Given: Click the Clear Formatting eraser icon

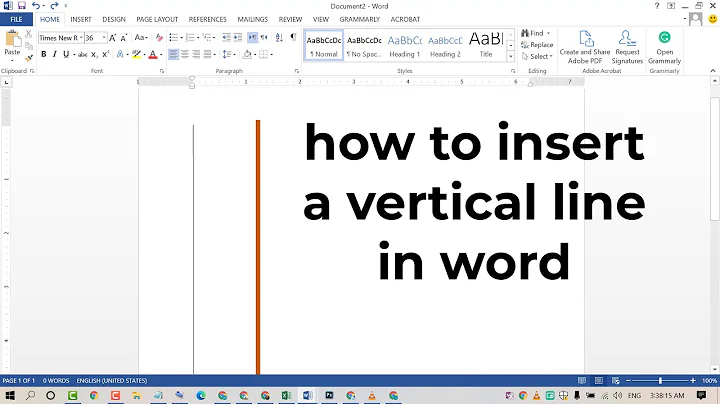Looking at the screenshot, I should pos(159,38).
